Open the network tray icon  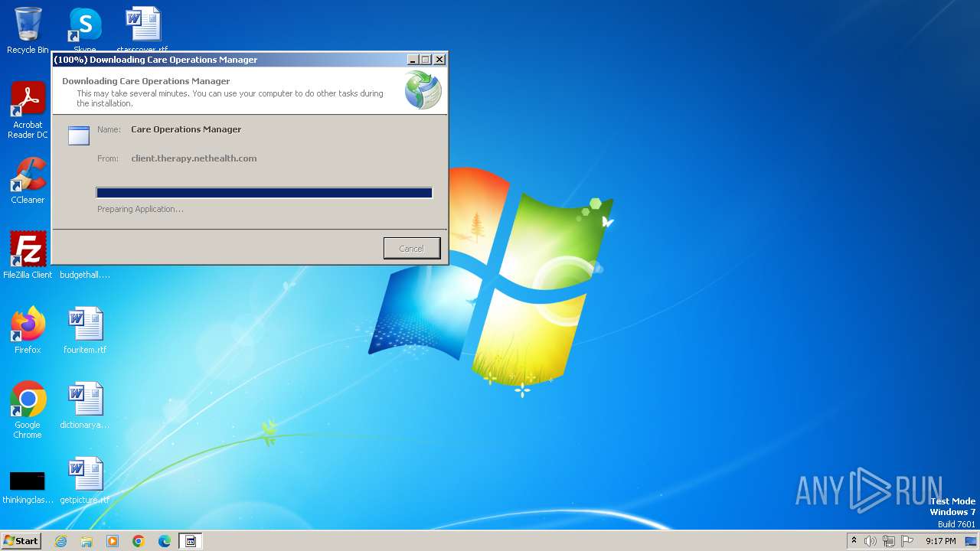coord(889,541)
